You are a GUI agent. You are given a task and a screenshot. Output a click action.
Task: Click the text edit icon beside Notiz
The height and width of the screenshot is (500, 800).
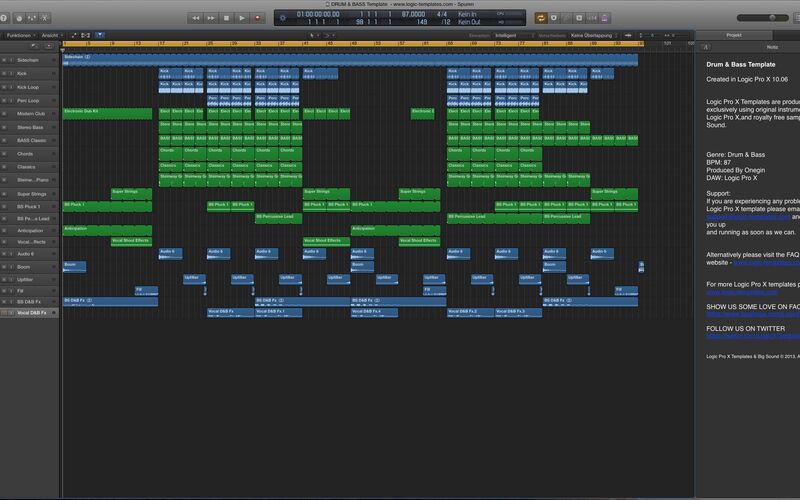point(706,47)
